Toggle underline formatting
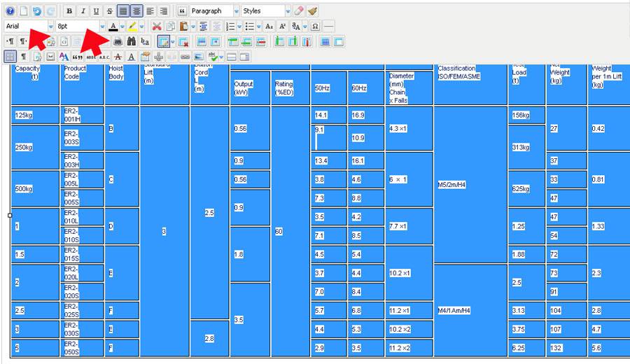This screenshot has height=364, width=630. [x=96, y=11]
